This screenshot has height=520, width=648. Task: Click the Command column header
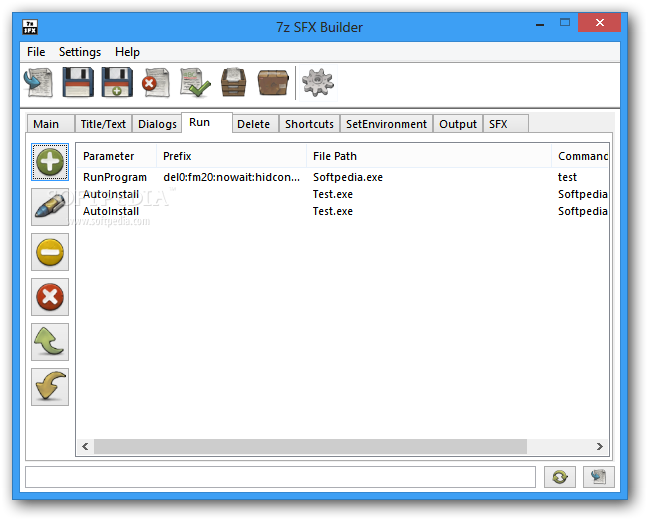pyautogui.click(x=580, y=156)
